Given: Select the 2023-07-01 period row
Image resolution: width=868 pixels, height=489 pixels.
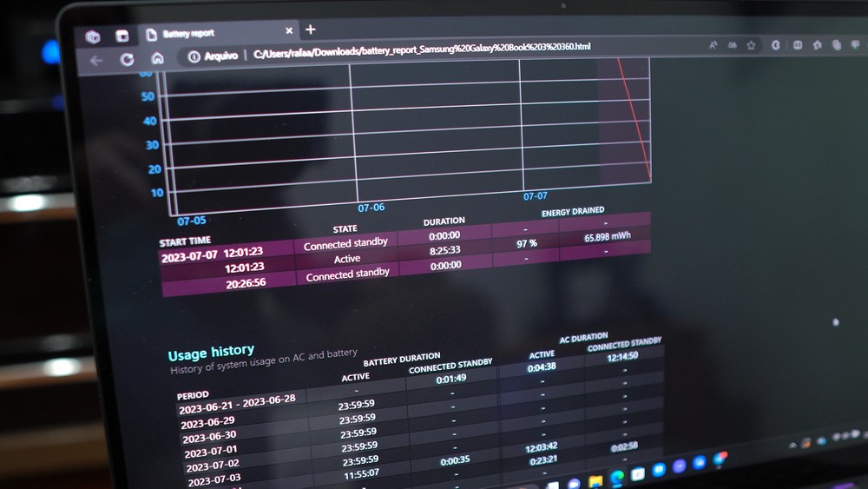Looking at the screenshot, I should (211, 452).
